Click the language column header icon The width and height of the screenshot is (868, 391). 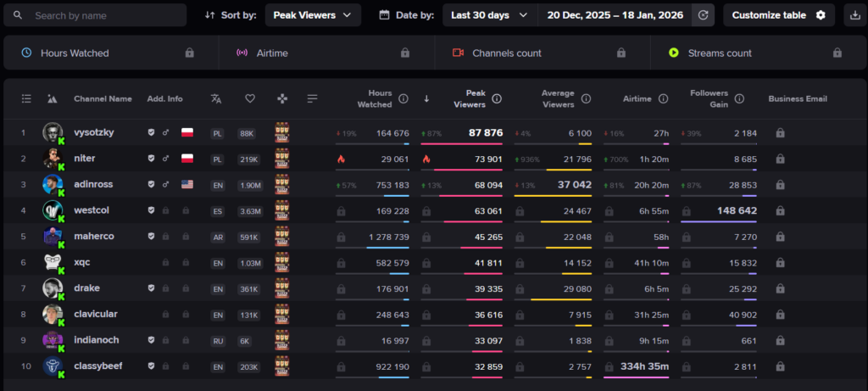point(216,99)
